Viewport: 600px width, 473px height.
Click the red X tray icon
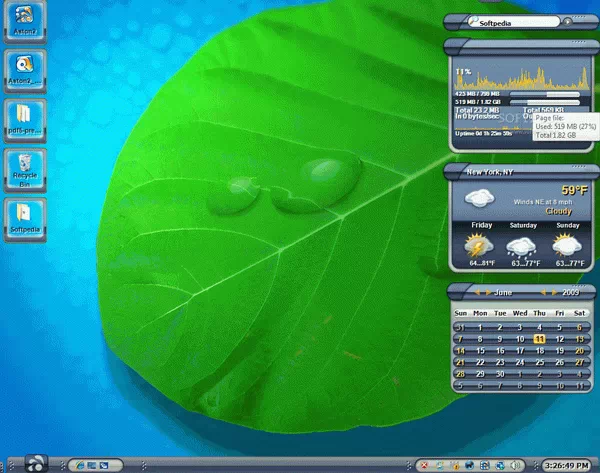(x=424, y=465)
